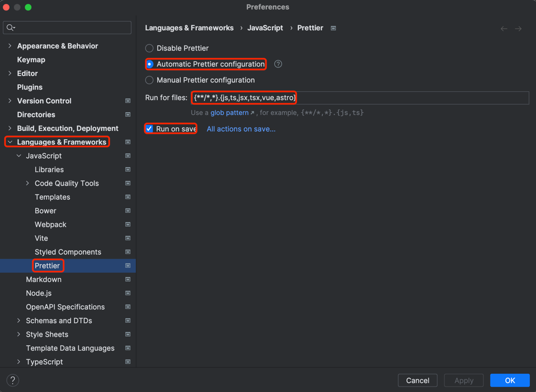Select Bower in the settings tree
The image size is (536, 392).
[46, 211]
